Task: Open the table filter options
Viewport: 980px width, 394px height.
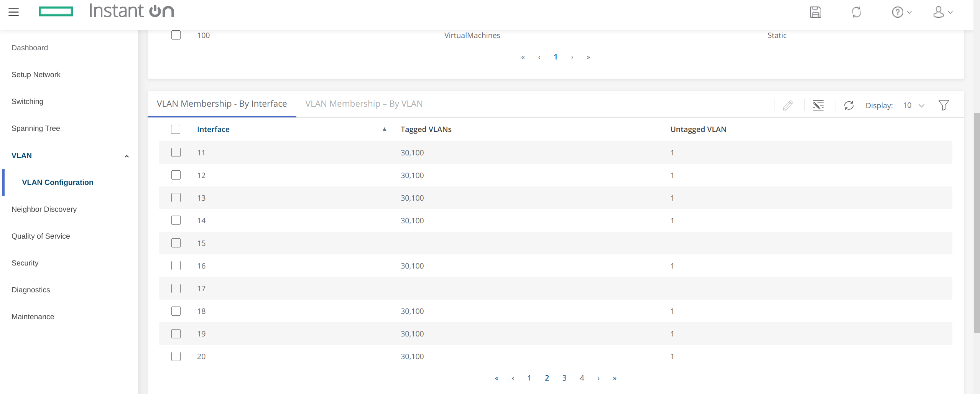Action: tap(944, 105)
